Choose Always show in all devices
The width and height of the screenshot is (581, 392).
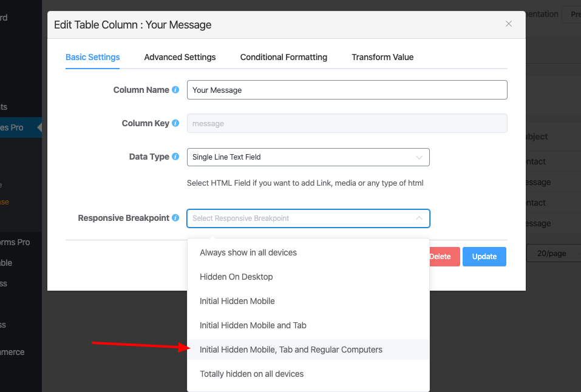click(248, 252)
